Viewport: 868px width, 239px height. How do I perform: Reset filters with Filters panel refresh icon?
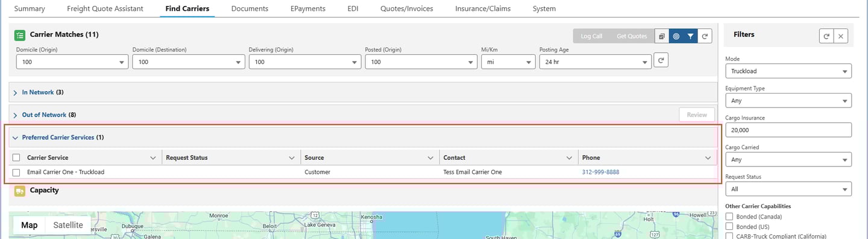pyautogui.click(x=826, y=36)
